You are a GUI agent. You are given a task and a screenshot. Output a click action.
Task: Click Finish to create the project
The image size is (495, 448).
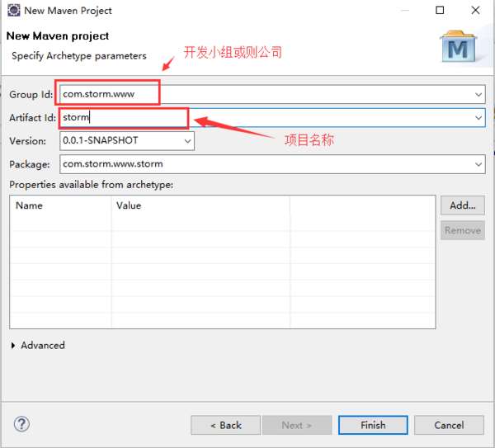click(373, 425)
